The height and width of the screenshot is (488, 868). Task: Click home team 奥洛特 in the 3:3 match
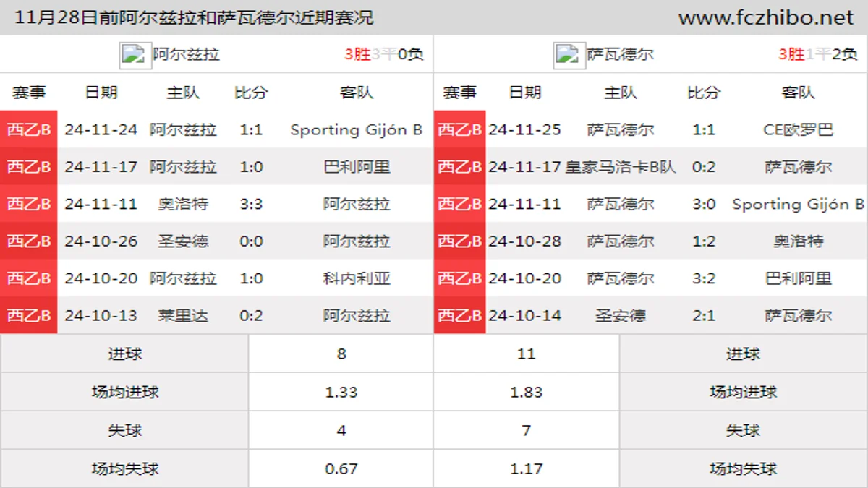pyautogui.click(x=183, y=205)
